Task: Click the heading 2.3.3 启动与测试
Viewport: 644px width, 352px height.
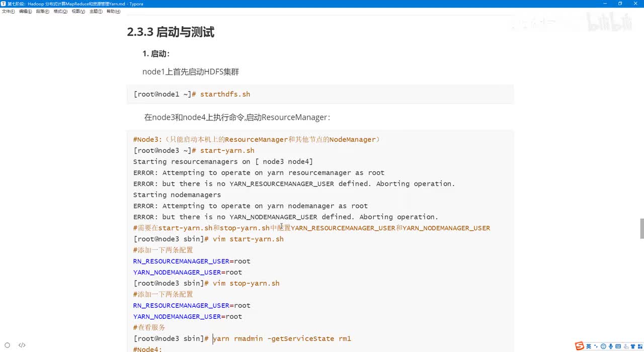Action: [171, 32]
